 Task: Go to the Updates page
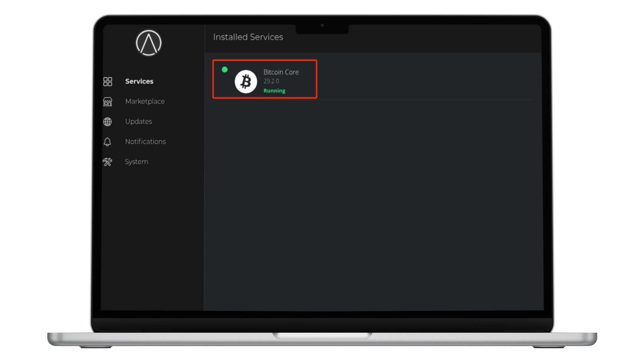[139, 122]
